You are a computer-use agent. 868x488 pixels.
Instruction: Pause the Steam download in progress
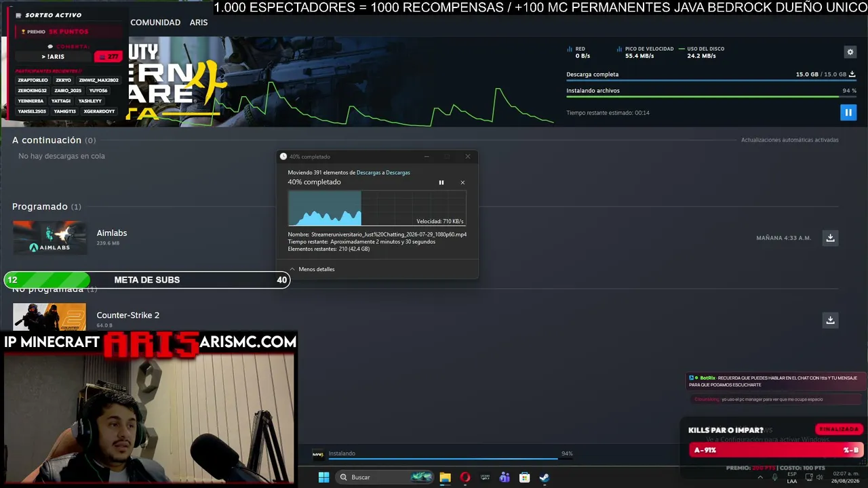tap(848, 113)
